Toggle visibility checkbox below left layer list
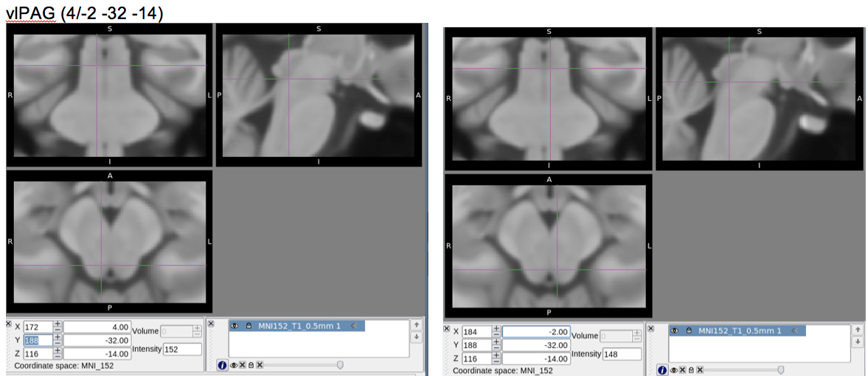 tap(242, 365)
